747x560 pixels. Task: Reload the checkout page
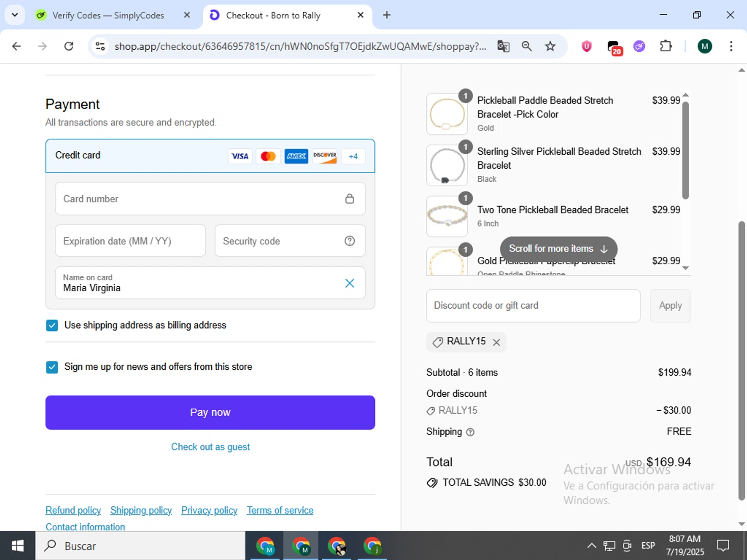click(x=69, y=46)
